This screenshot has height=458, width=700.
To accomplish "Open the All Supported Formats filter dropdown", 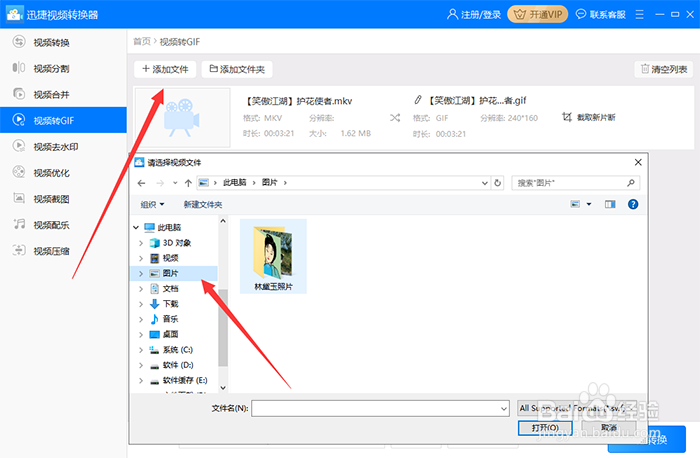I will point(577,408).
